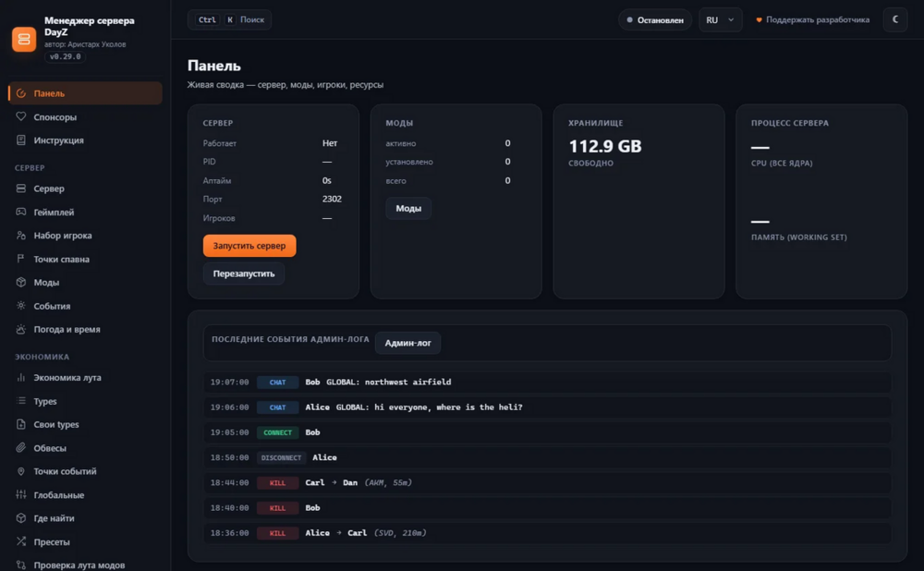The width and height of the screenshot is (924, 571).
Task: Click the list icon beside Types
Action: (x=21, y=401)
